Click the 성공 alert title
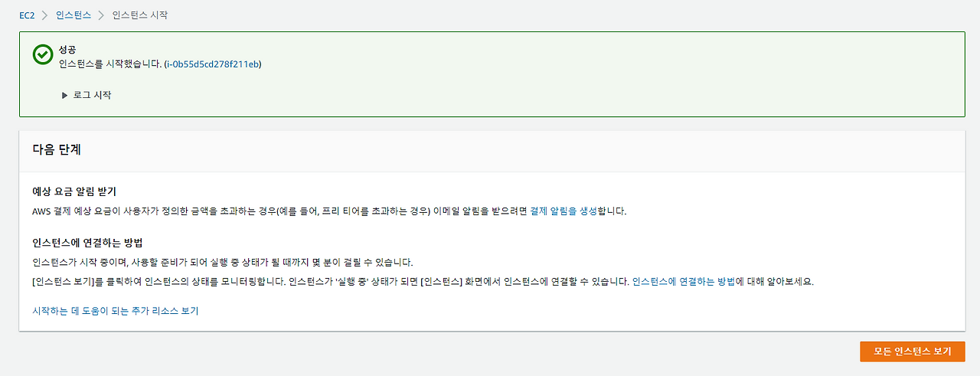 click(x=67, y=50)
